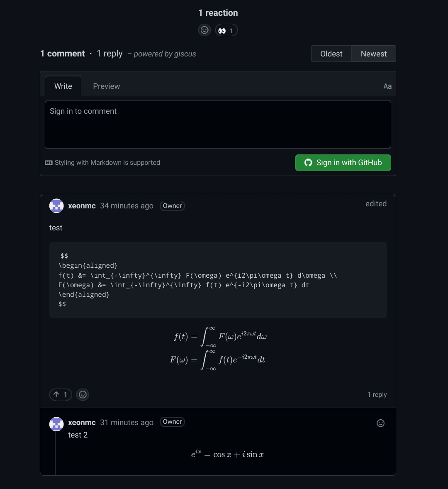Switch sorting to Oldest
The height and width of the screenshot is (489, 448).
coord(331,54)
